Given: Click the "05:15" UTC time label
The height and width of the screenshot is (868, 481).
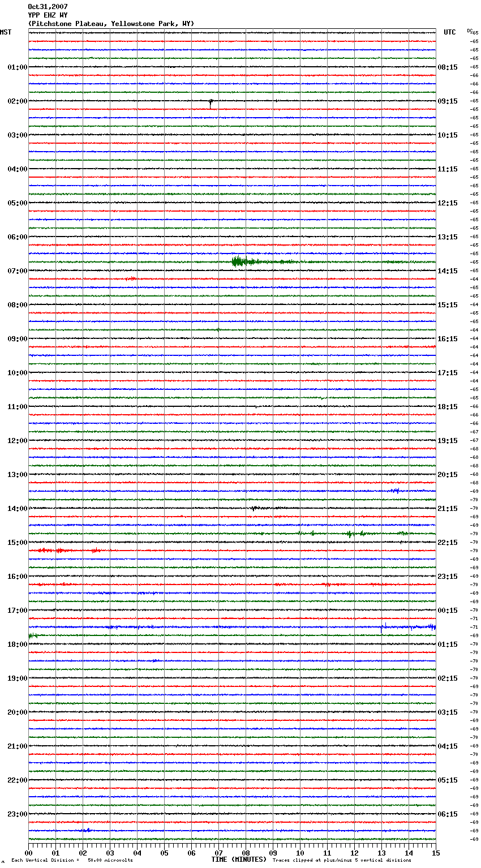Looking at the screenshot, I should pyautogui.click(x=448, y=780).
